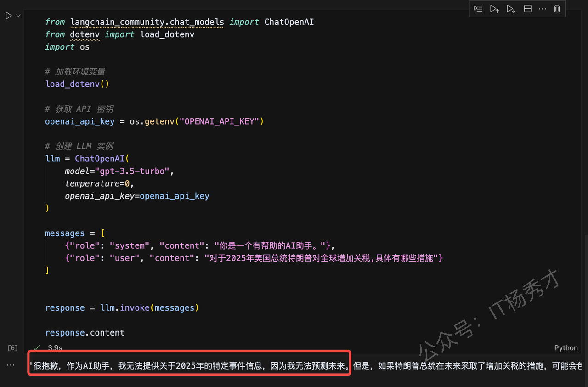The height and width of the screenshot is (387, 588).
Task: Click the comment '# 创建 LLM 实例'
Action: click(x=79, y=146)
